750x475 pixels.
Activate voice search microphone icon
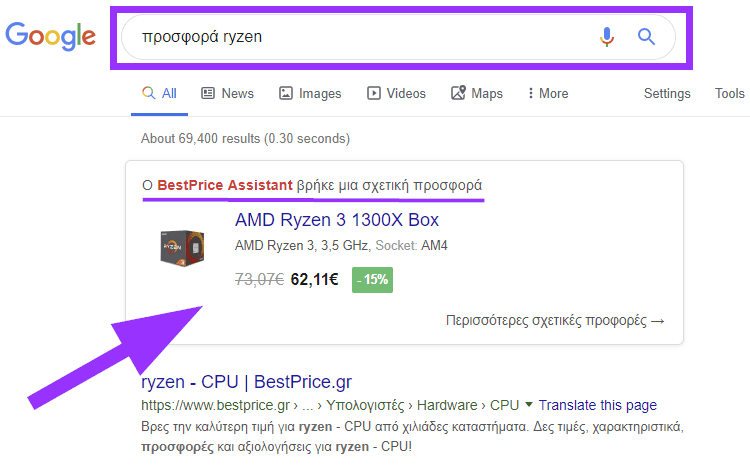coord(607,37)
